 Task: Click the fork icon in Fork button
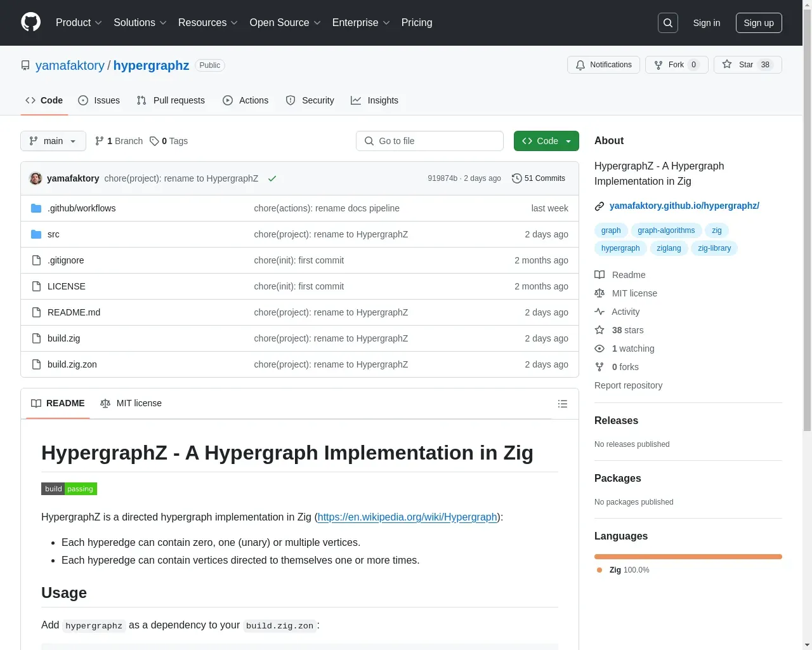[x=658, y=65]
